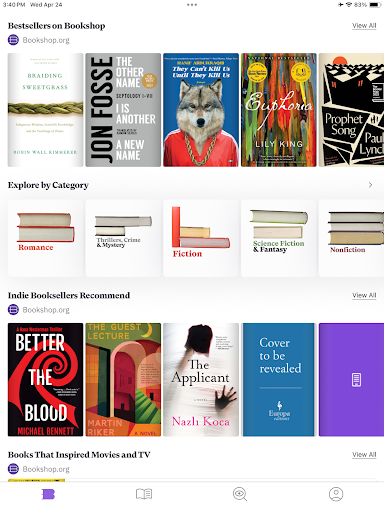Tap Bookshop.org logo under Bestsellers heading

[x=13, y=40]
